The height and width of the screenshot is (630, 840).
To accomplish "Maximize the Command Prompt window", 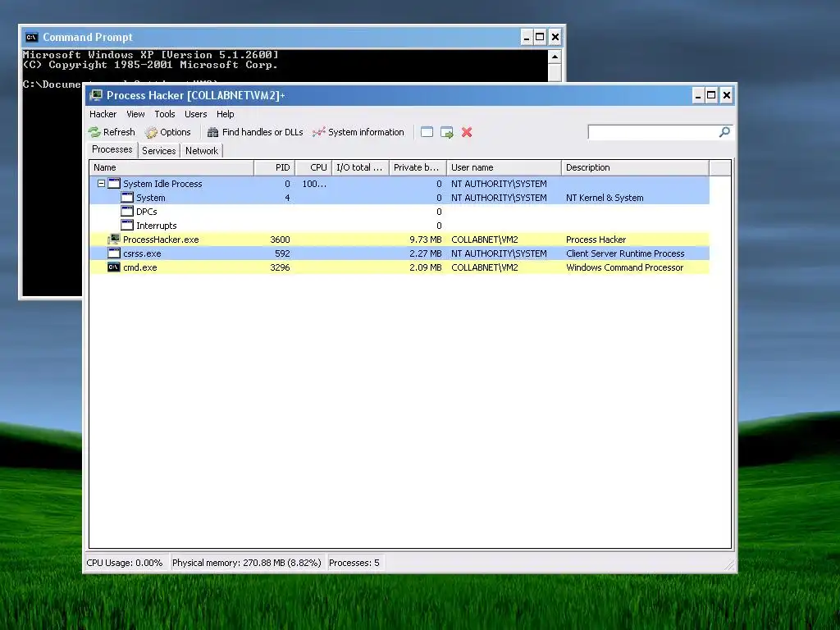I will [x=540, y=37].
